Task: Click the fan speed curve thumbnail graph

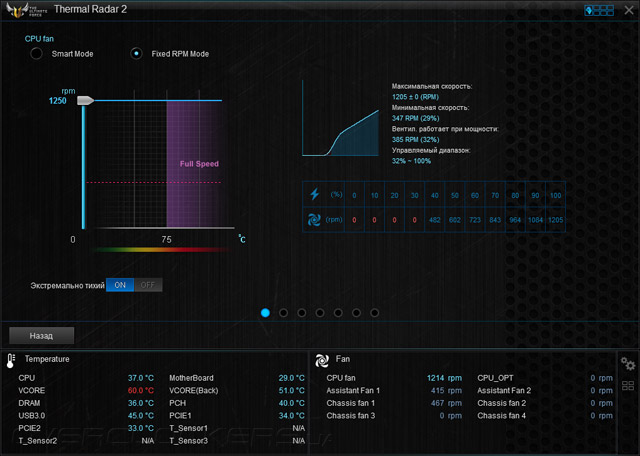Action: click(x=340, y=118)
